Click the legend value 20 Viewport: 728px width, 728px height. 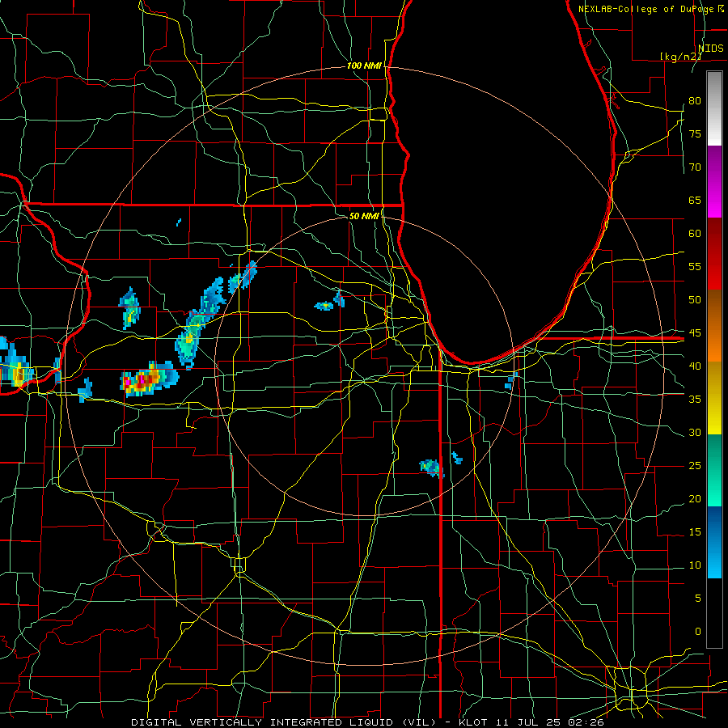(695, 498)
